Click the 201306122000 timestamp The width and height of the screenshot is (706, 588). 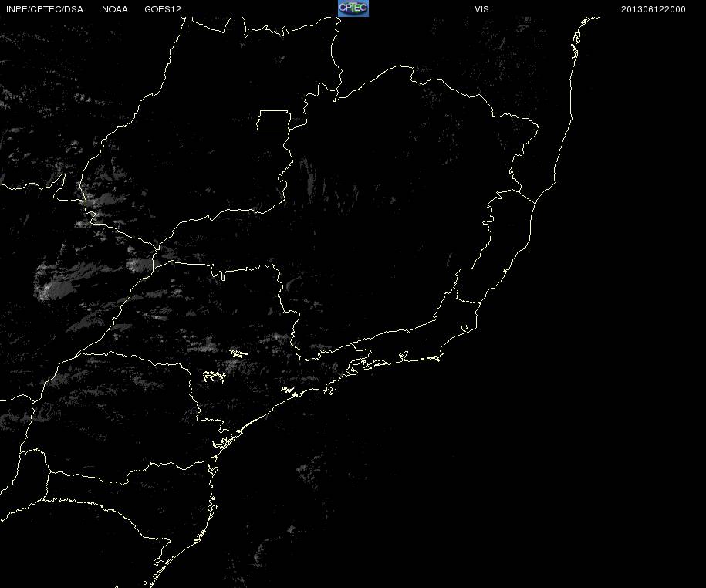654,9
